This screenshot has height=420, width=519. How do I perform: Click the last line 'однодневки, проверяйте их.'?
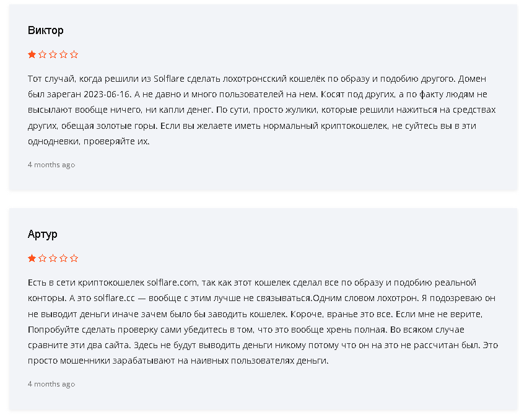(89, 141)
